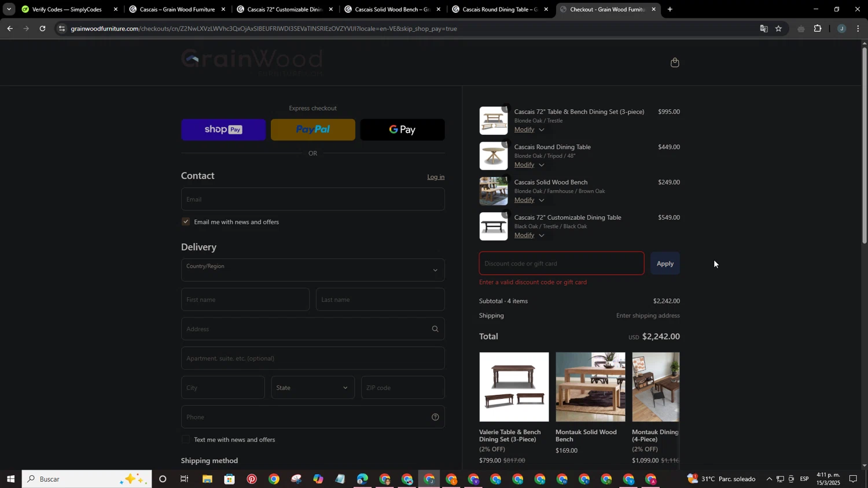The image size is (868, 488).
Task: Open Pinterest taskbar icon
Action: (x=252, y=479)
